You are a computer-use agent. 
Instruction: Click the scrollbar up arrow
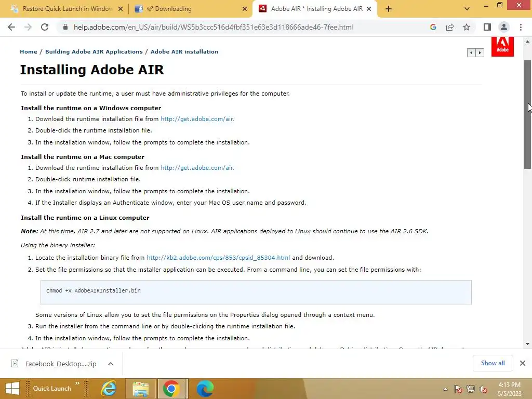click(x=527, y=42)
